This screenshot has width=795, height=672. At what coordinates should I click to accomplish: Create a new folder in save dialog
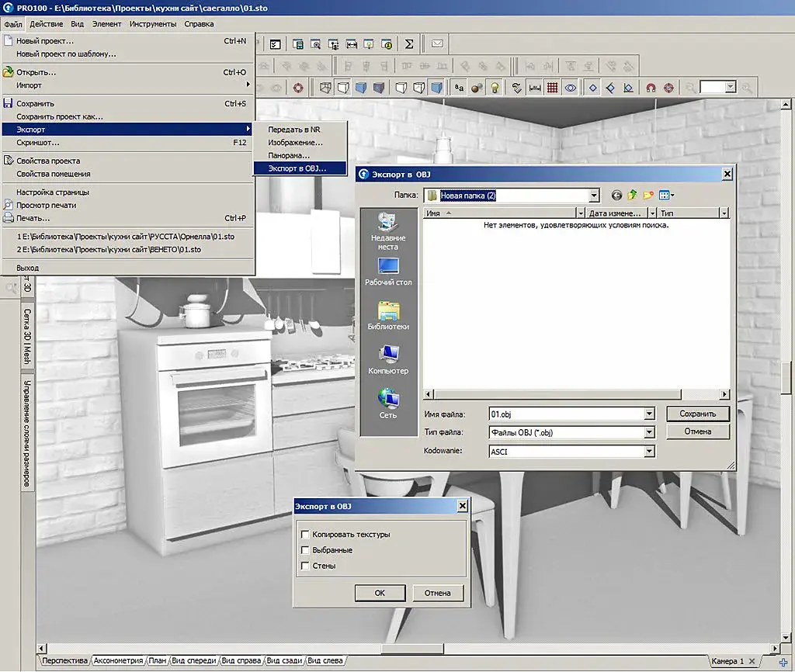[648, 195]
